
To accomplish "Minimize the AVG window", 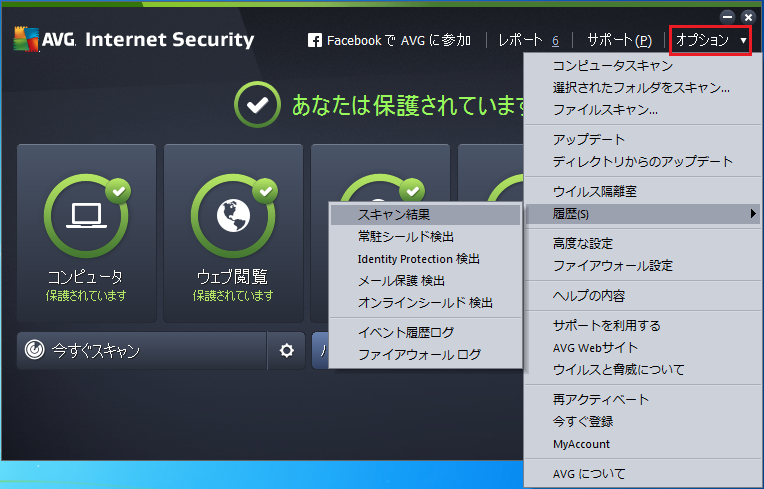I will click(x=727, y=17).
